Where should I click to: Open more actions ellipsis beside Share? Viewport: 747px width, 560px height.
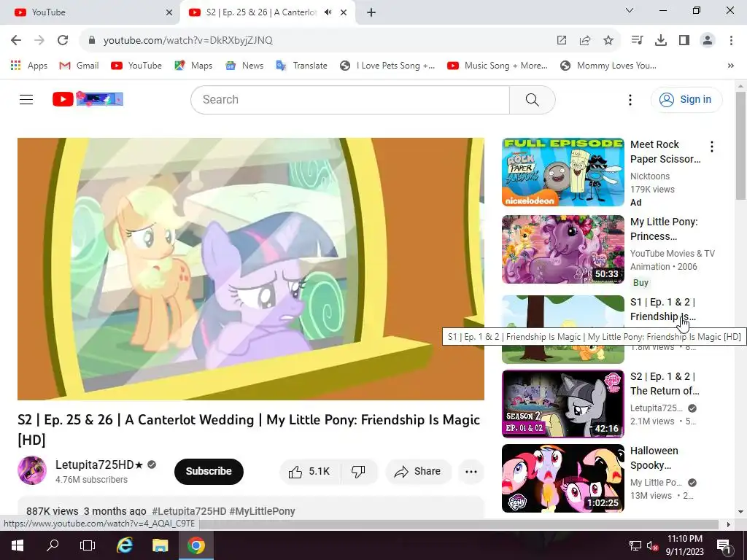(471, 472)
